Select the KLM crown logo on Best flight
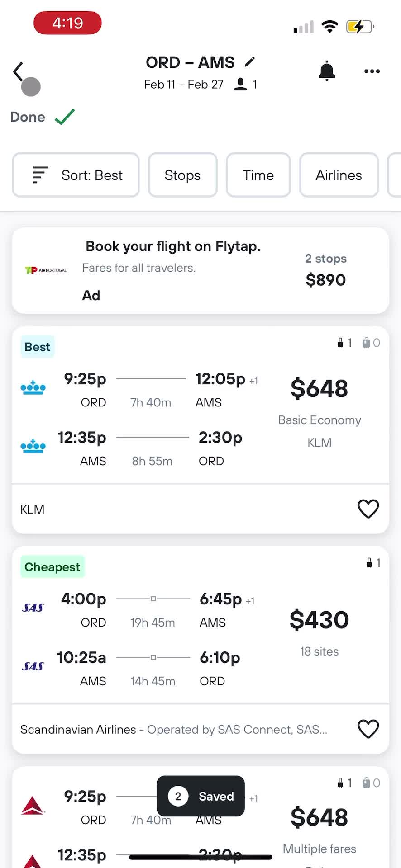Viewport: 401px width, 868px height. pos(33,387)
